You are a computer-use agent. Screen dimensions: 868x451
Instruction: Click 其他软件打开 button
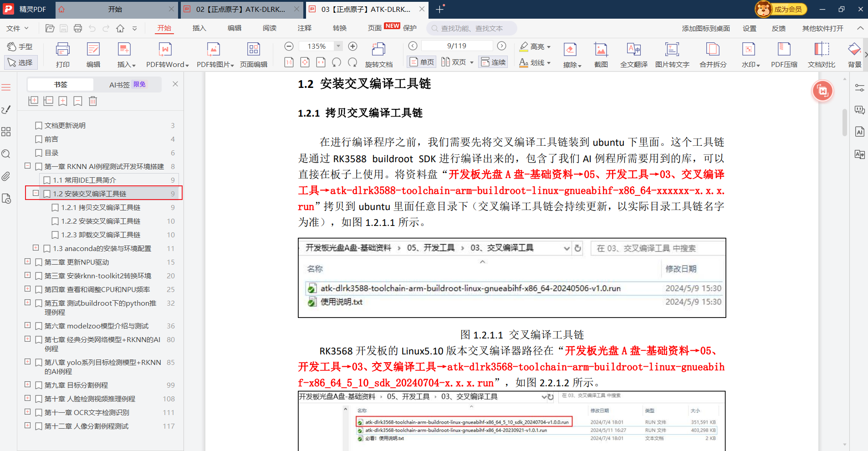coord(822,28)
